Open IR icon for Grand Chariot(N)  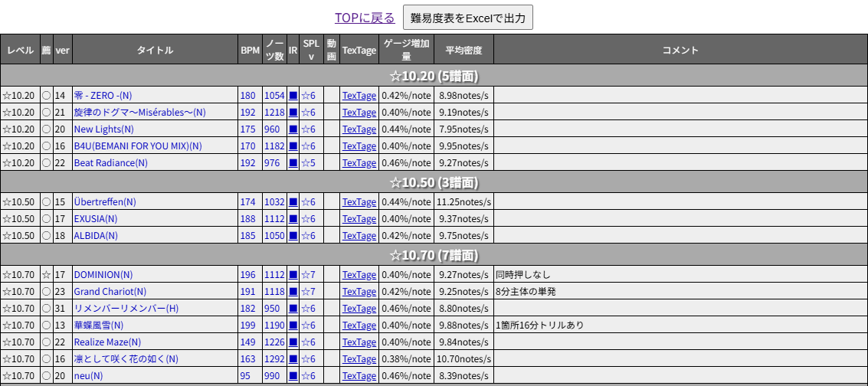[293, 292]
